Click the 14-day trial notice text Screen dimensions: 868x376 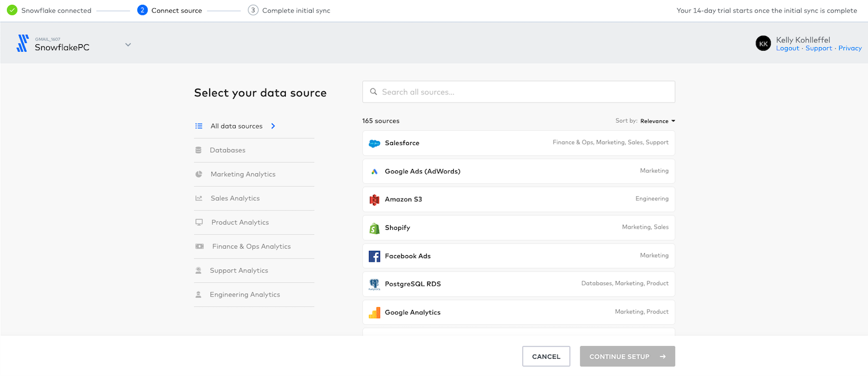coord(767,11)
